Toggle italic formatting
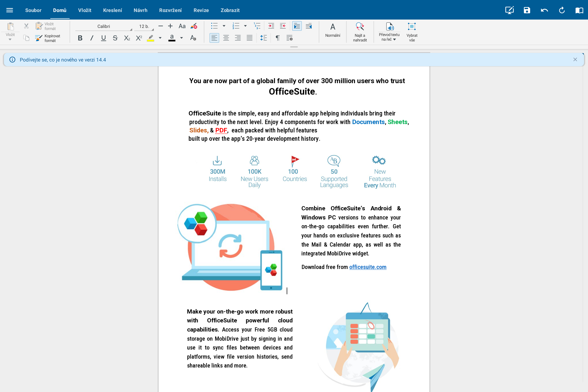588x392 pixels. [92, 38]
